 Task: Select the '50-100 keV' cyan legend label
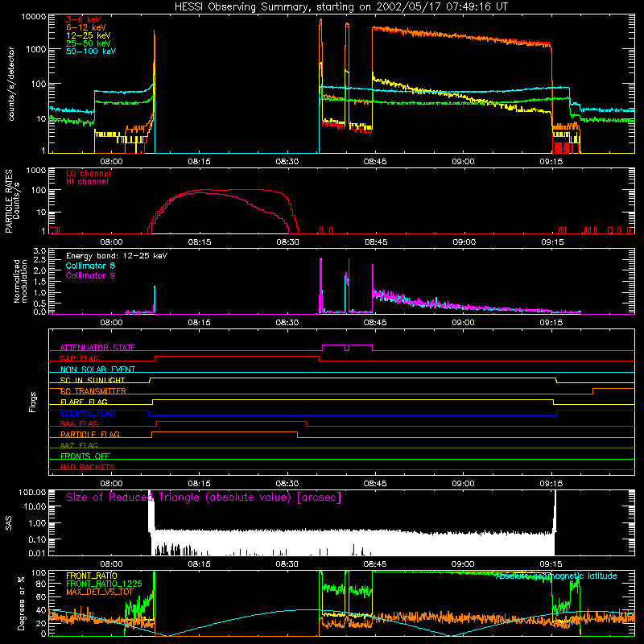click(x=91, y=52)
